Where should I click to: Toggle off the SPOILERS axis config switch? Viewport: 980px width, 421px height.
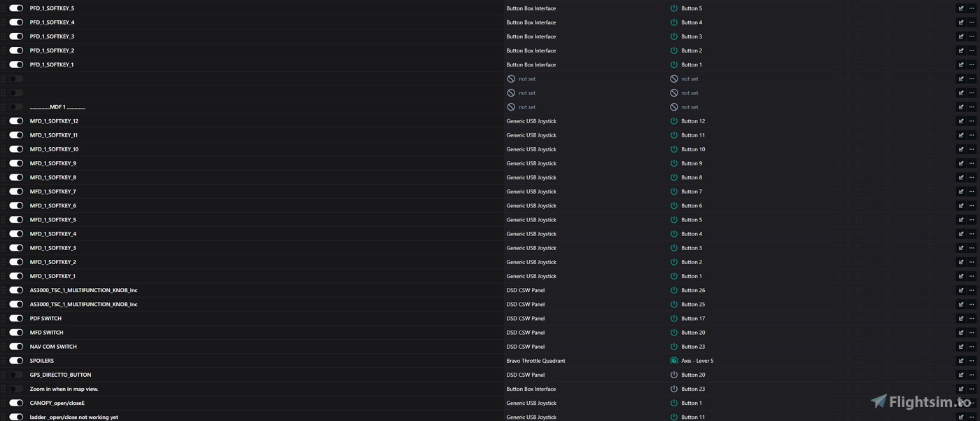[16, 361]
